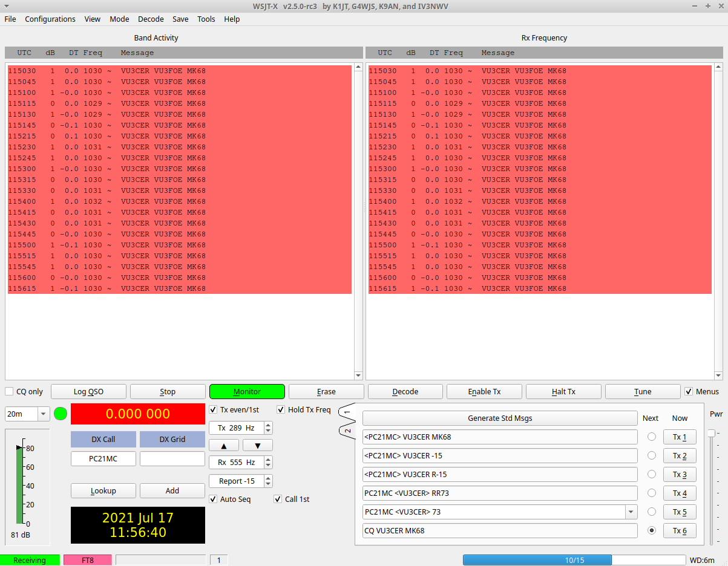Click Band Activity scrollbar down arrow

358,376
